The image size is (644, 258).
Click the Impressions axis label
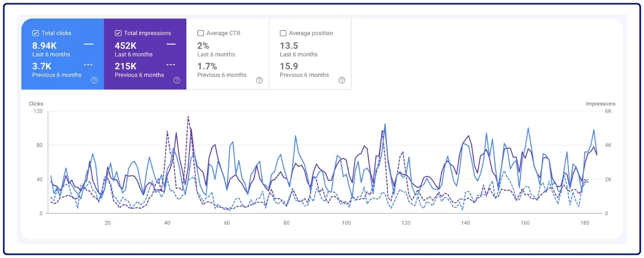click(600, 104)
